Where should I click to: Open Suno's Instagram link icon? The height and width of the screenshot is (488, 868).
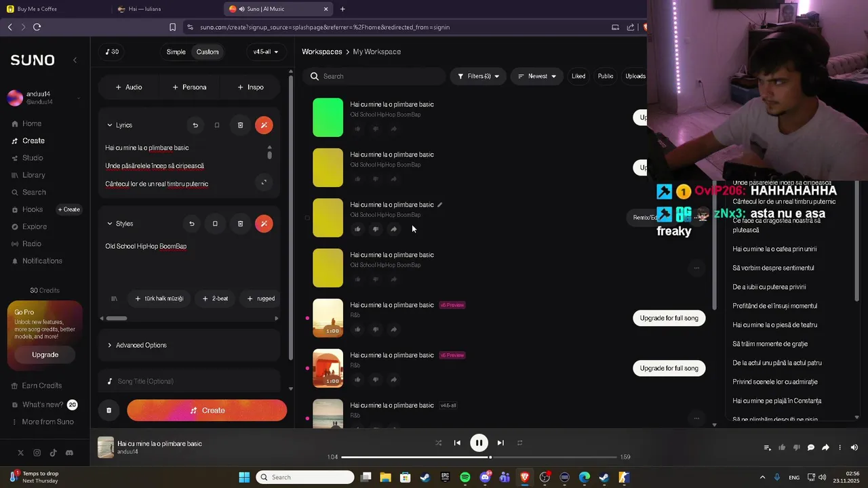37,453
